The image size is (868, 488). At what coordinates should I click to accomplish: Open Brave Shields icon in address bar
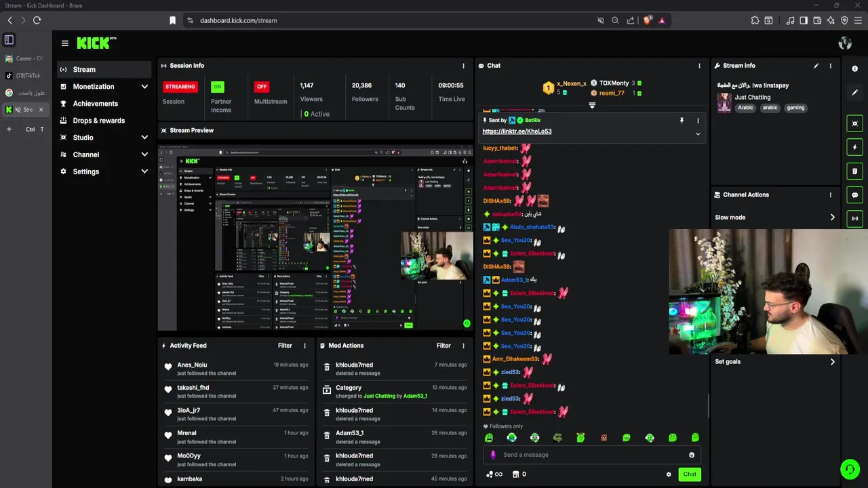pos(648,20)
